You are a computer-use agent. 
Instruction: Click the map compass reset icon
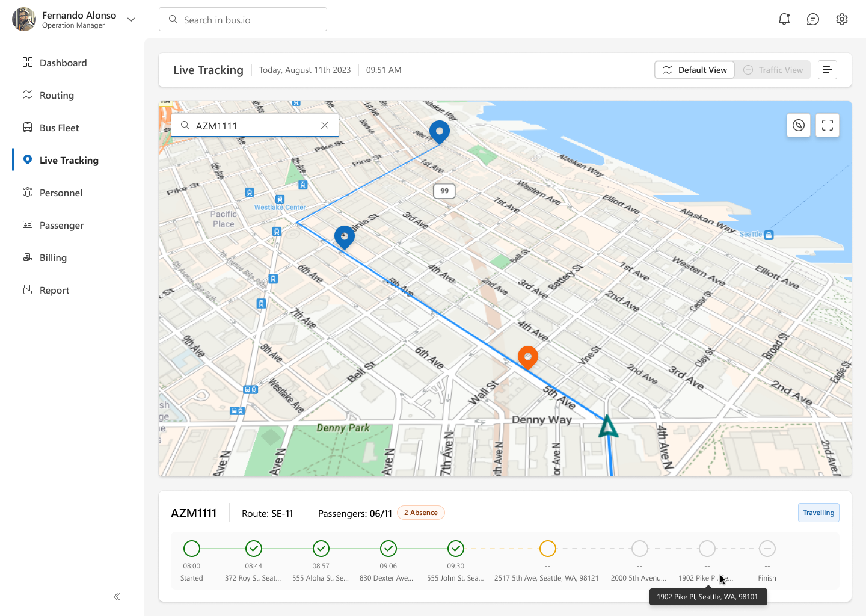798,125
